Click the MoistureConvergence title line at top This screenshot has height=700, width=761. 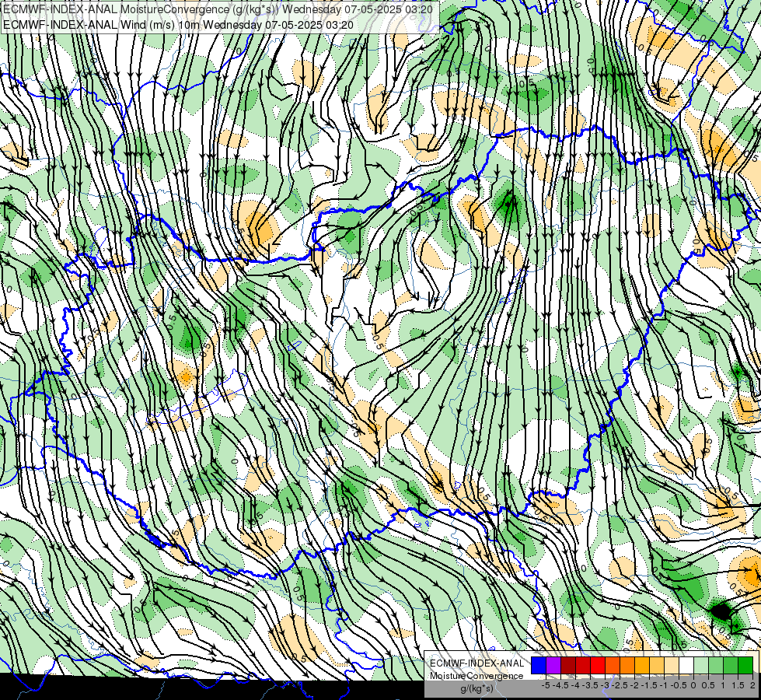coord(218,9)
